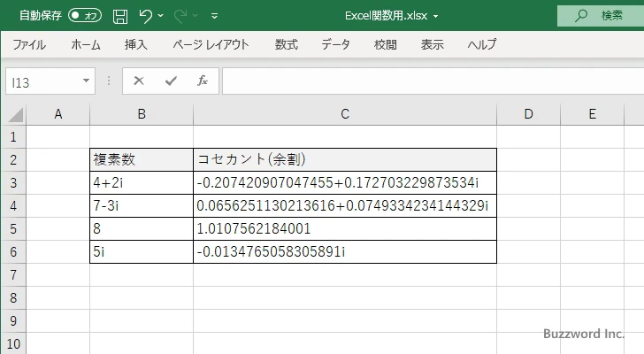The width and height of the screenshot is (644, 354).
Task: Select cell B5 containing 8
Action: [142, 228]
